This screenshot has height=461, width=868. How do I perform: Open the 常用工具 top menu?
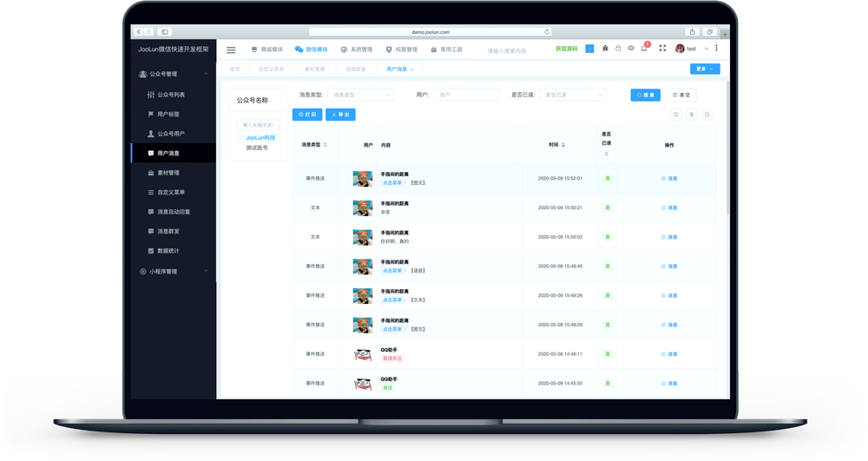point(446,49)
